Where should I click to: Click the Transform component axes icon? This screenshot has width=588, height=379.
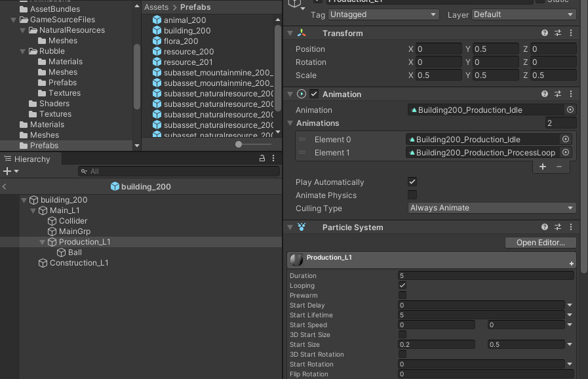coord(302,33)
